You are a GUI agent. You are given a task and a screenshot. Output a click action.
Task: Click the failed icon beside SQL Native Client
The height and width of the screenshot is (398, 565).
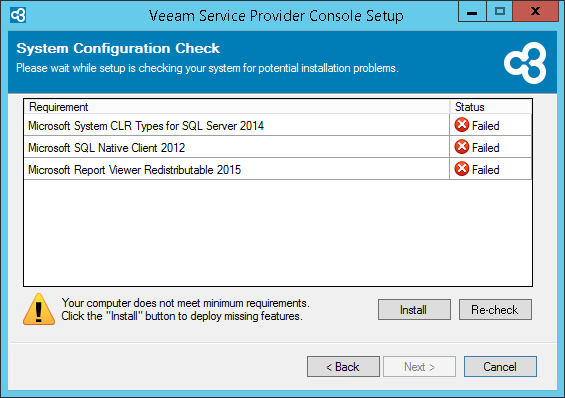click(462, 147)
